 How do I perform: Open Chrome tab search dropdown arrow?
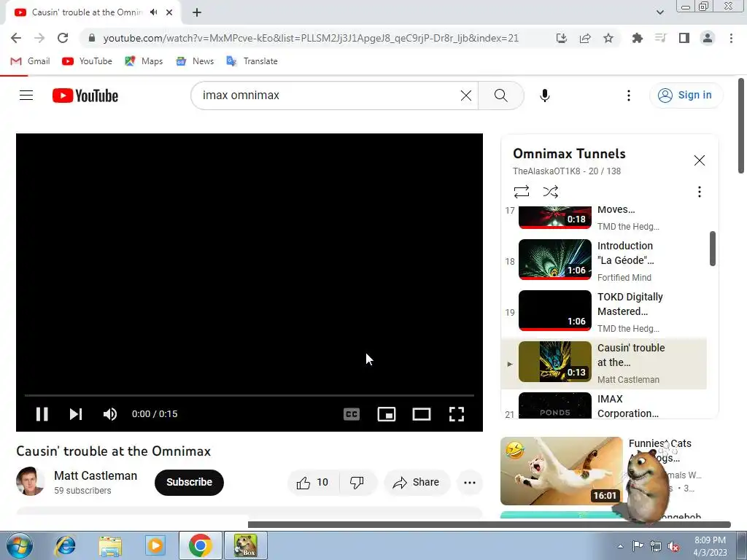pos(659,12)
